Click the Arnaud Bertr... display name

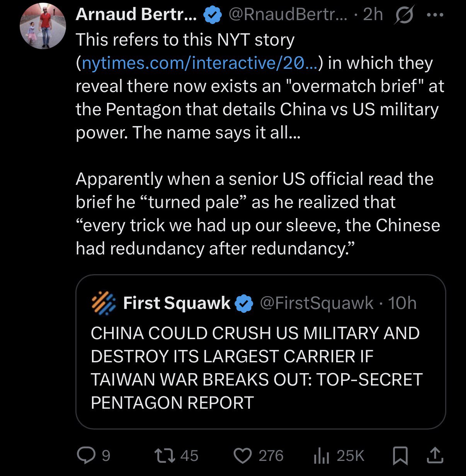pos(136,15)
